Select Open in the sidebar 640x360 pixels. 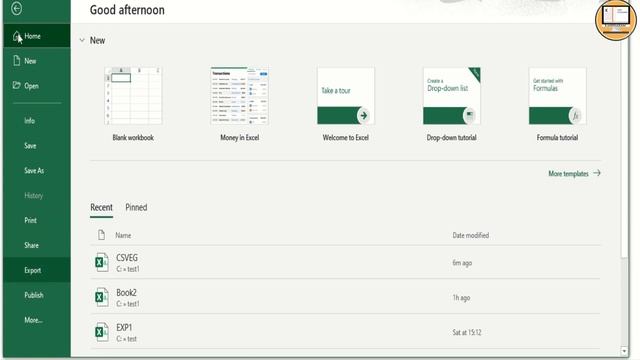(x=37, y=86)
